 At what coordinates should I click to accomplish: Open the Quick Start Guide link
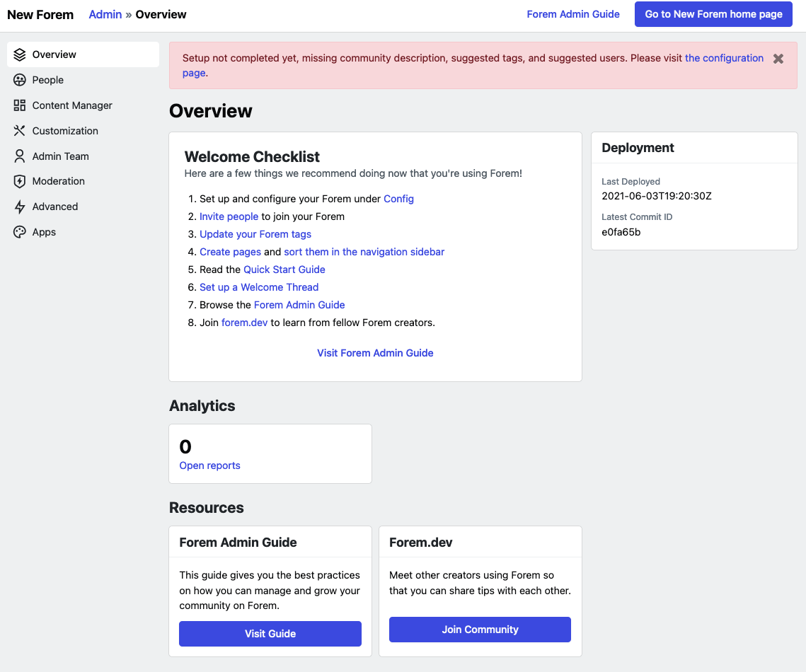(x=284, y=270)
